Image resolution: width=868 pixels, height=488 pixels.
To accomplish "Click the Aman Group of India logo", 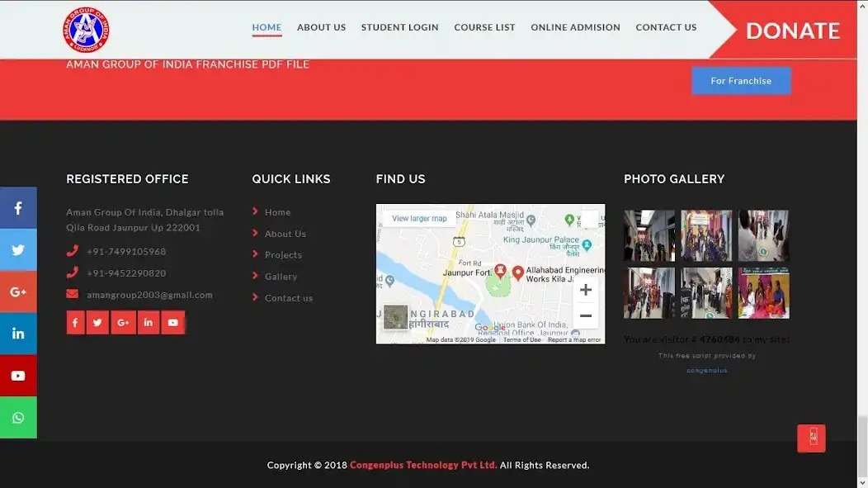I will (86, 30).
